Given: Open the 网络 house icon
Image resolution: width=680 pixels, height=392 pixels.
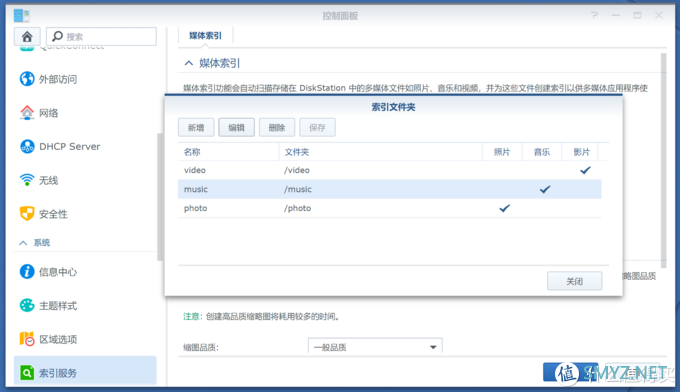Looking at the screenshot, I should tap(27, 113).
